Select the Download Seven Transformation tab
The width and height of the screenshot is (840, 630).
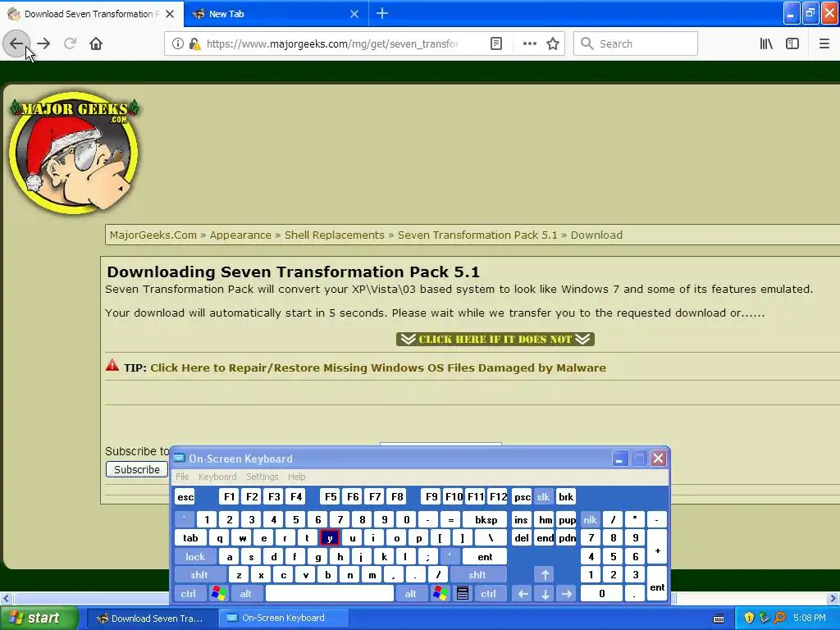[x=92, y=14]
